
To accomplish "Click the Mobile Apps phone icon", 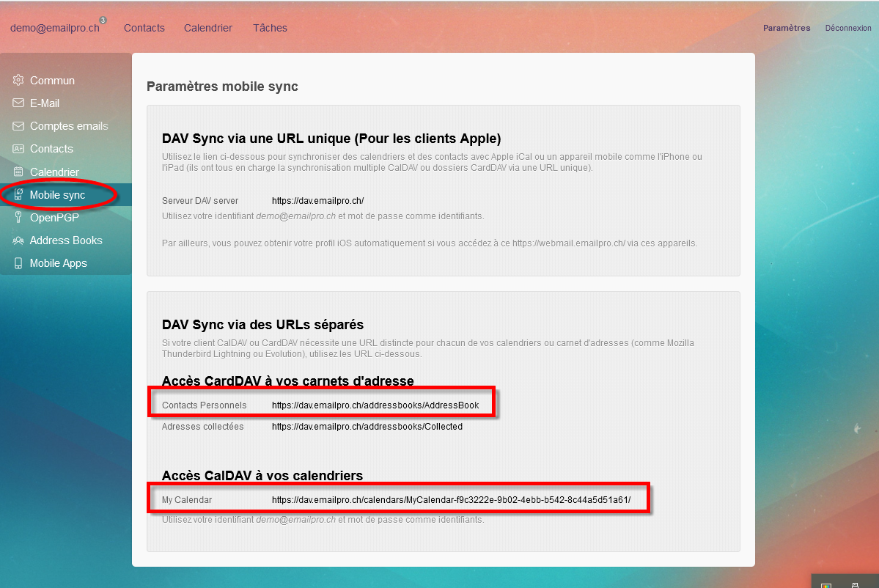I will (x=18, y=263).
